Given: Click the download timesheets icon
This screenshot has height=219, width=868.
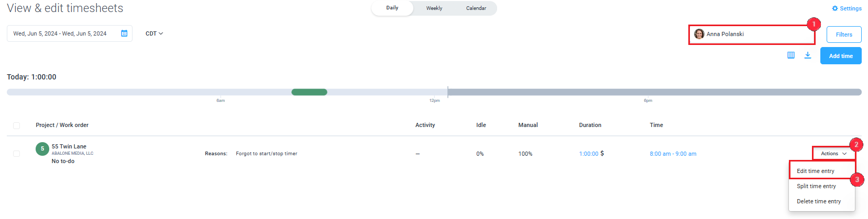Looking at the screenshot, I should pyautogui.click(x=808, y=55).
